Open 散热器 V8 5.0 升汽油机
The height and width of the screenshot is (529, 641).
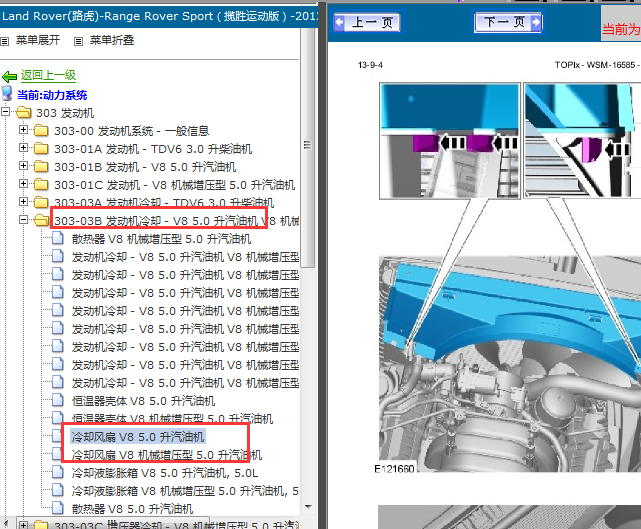tap(132, 509)
